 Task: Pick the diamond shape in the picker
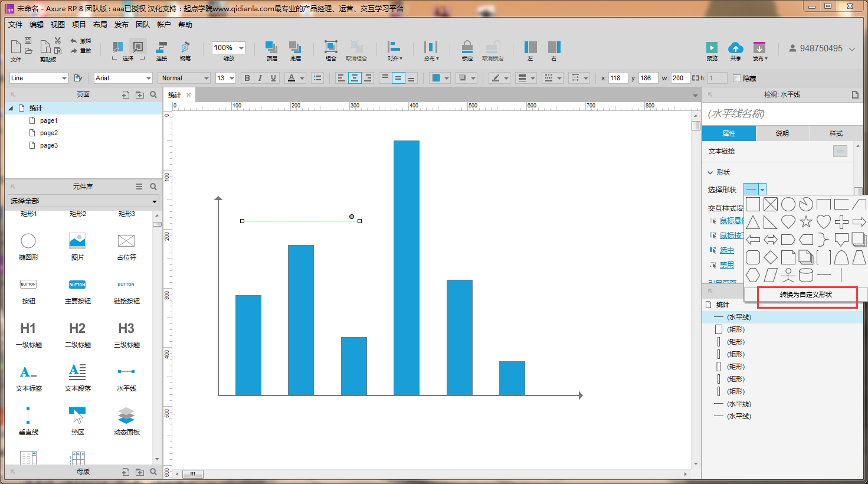point(771,257)
